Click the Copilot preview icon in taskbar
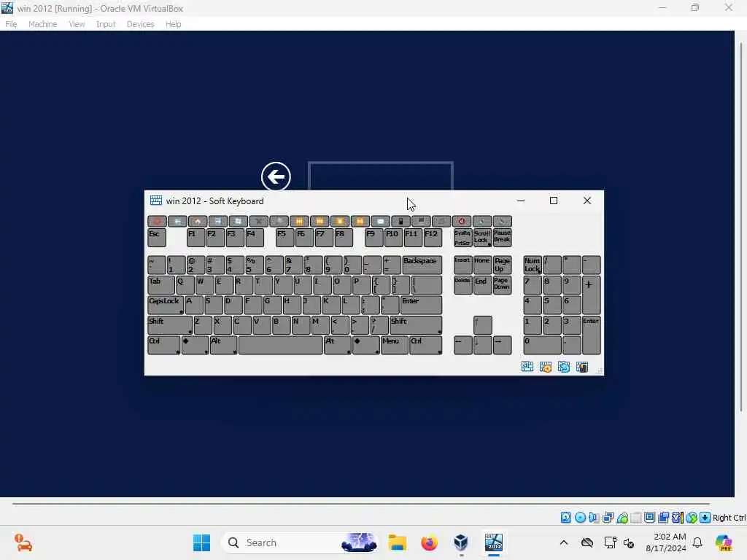The height and width of the screenshot is (560, 747). (724, 542)
